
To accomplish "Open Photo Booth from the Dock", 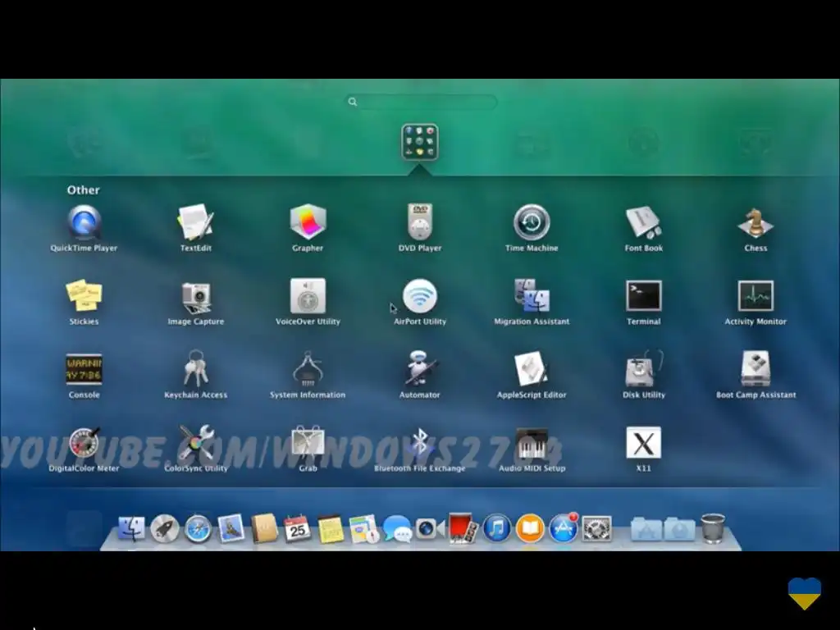I will [463, 529].
